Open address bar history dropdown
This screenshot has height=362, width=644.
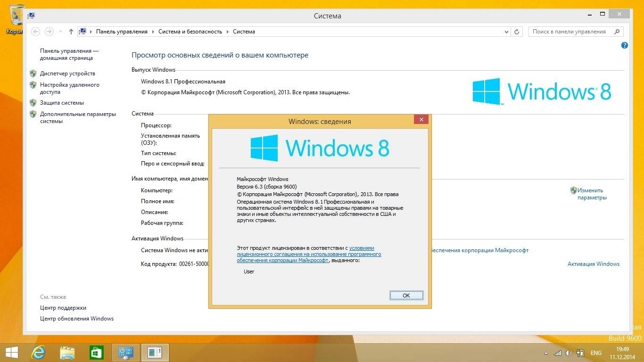(x=507, y=32)
